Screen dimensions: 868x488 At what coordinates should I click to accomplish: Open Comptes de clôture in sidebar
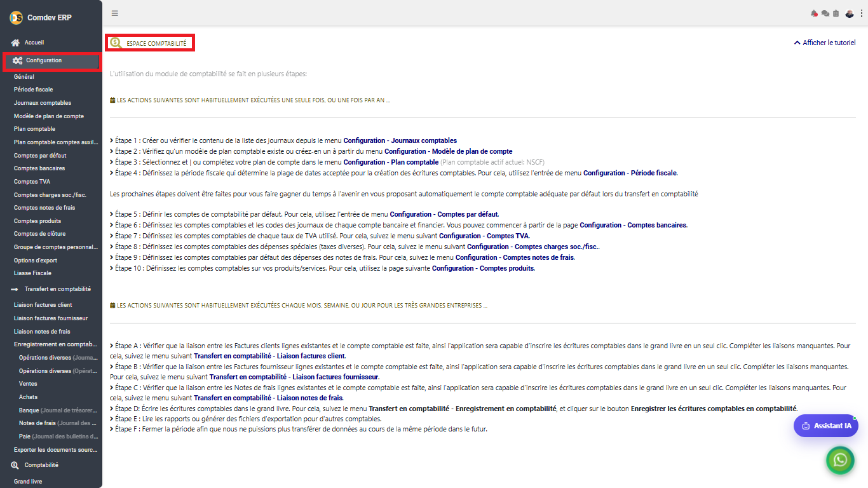pos(39,234)
